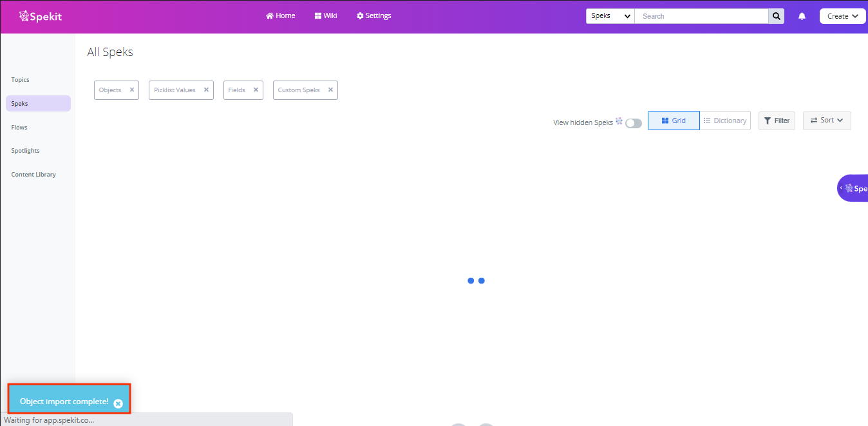The height and width of the screenshot is (426, 868).
Task: Switch to Grid view
Action: click(x=674, y=121)
